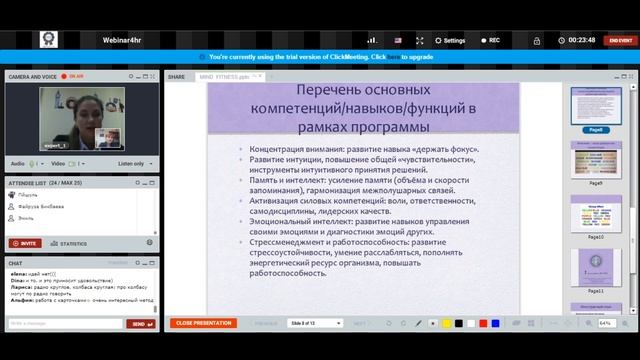
Task: Toggle the Video camera icon
Action: [72, 164]
